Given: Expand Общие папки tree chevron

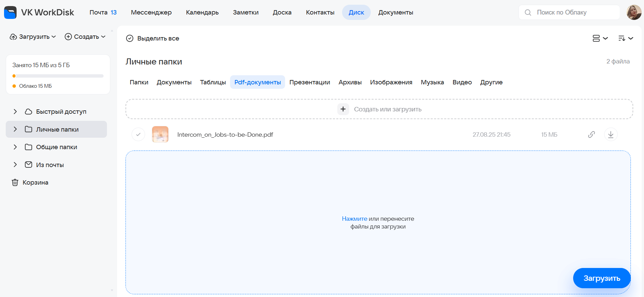Looking at the screenshot, I should 15,147.
